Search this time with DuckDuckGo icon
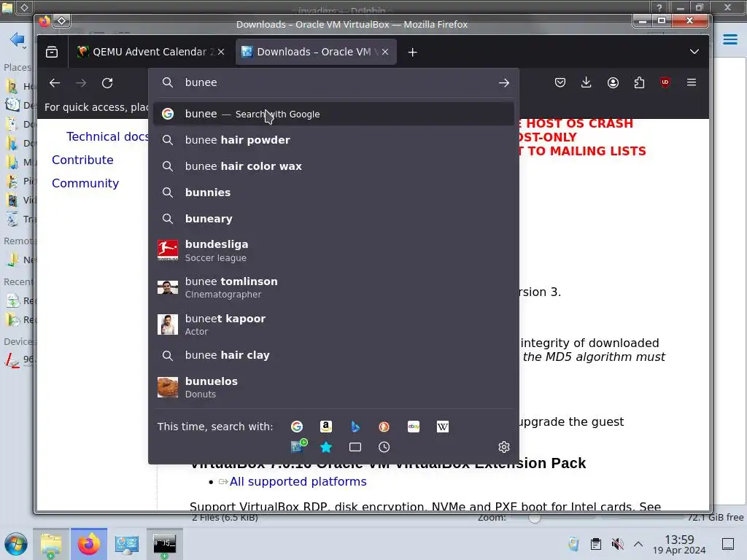The image size is (747, 560). pos(384,427)
